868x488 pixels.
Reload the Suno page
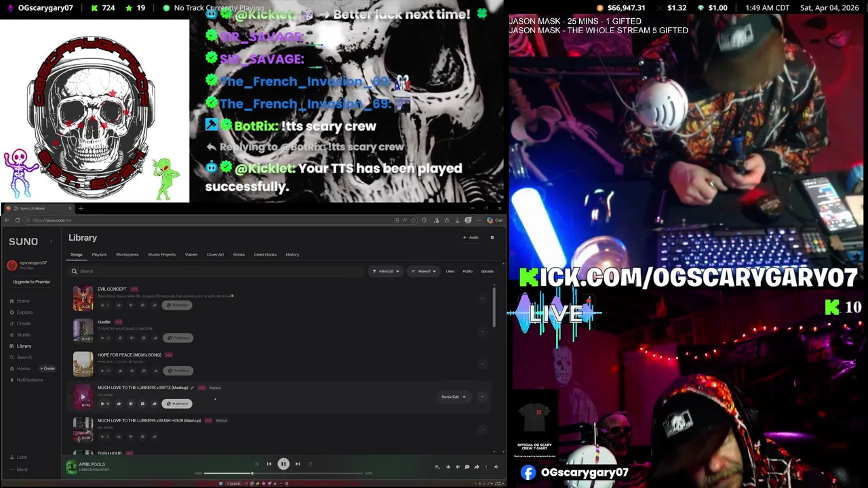pos(18,220)
